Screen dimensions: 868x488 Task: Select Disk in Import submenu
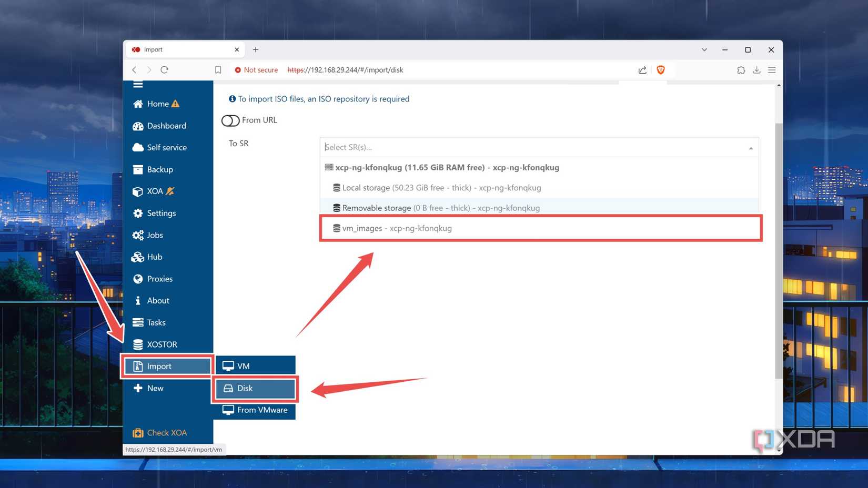[256, 388]
